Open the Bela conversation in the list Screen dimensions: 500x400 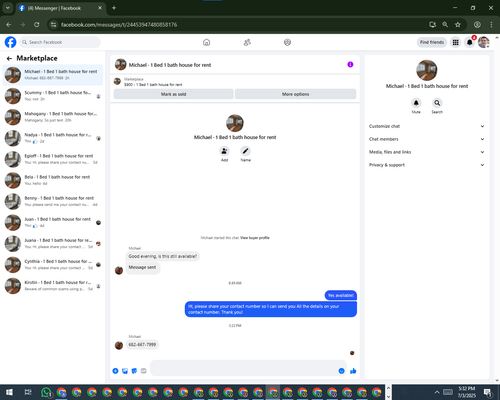[x=53, y=180]
